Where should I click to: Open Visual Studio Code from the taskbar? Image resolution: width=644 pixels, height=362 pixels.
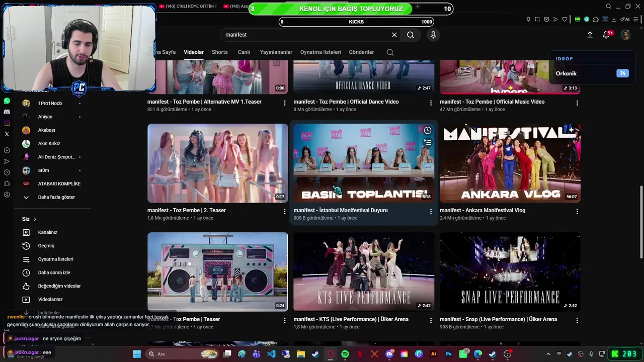tap(271, 354)
